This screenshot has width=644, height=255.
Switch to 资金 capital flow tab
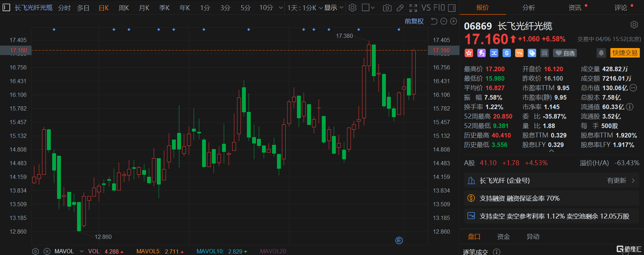pos(503,237)
